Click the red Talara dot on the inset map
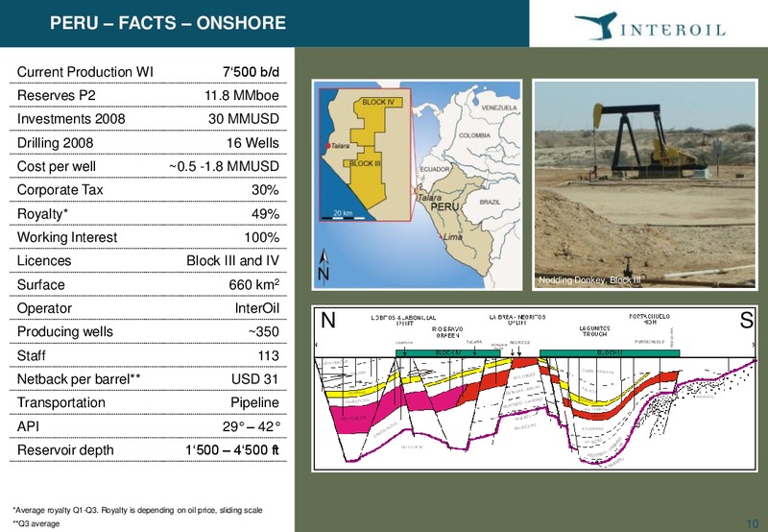 328,146
